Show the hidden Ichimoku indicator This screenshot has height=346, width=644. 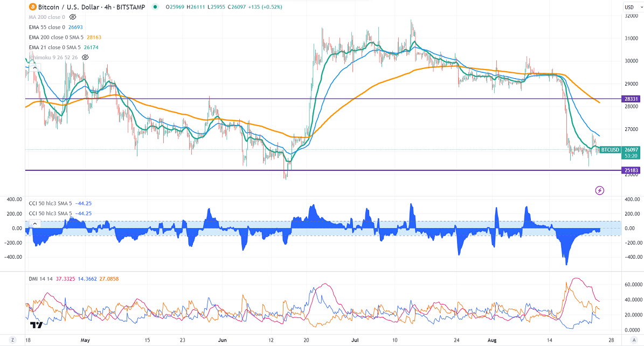[85, 58]
